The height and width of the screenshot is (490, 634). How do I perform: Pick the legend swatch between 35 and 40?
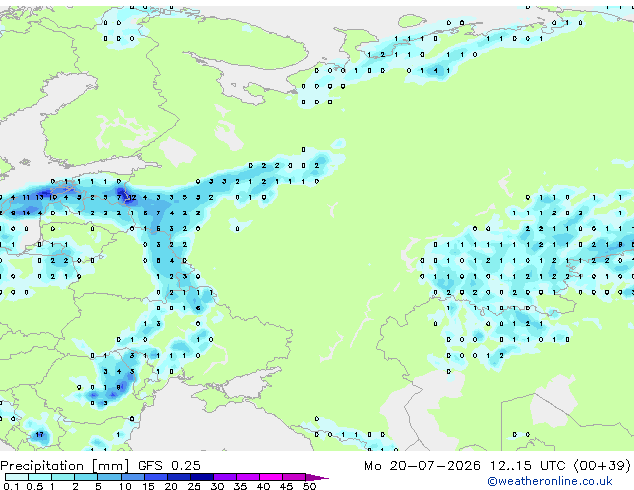(x=248, y=477)
